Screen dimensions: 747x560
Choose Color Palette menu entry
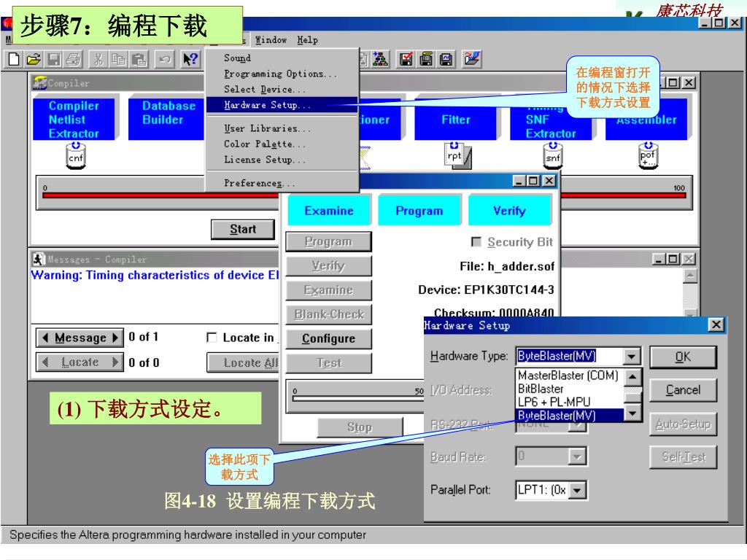(x=282, y=144)
